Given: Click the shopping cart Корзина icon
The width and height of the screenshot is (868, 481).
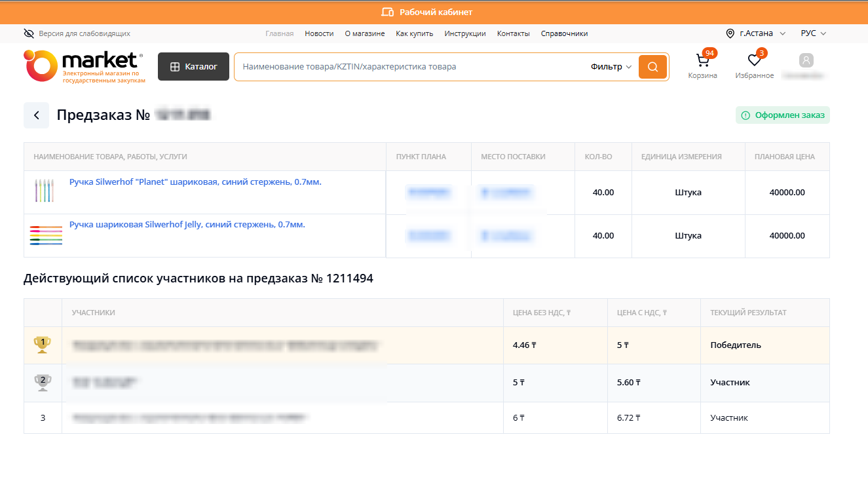Looking at the screenshot, I should (702, 62).
